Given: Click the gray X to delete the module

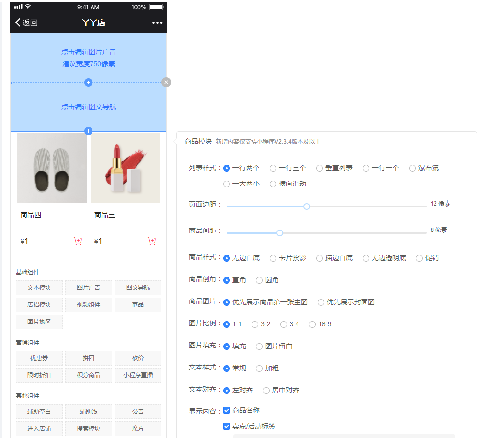Looking at the screenshot, I should 166,82.
